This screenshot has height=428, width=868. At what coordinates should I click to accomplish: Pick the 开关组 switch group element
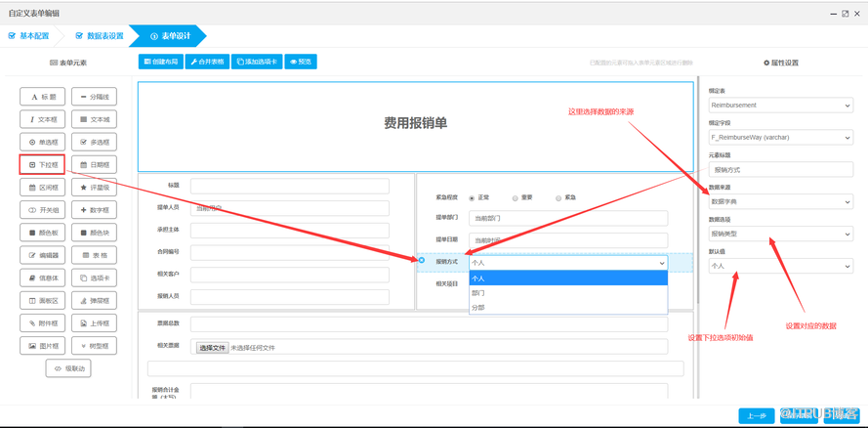43,210
